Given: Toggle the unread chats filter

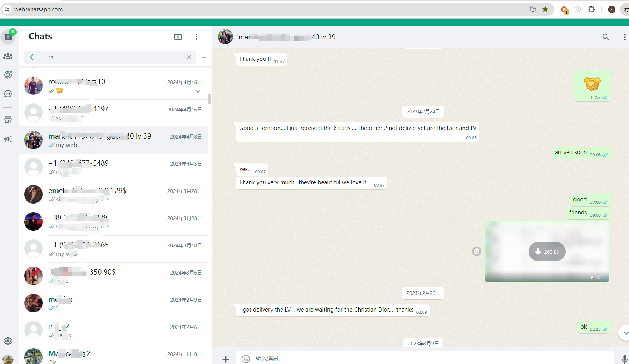Looking at the screenshot, I should (204, 57).
